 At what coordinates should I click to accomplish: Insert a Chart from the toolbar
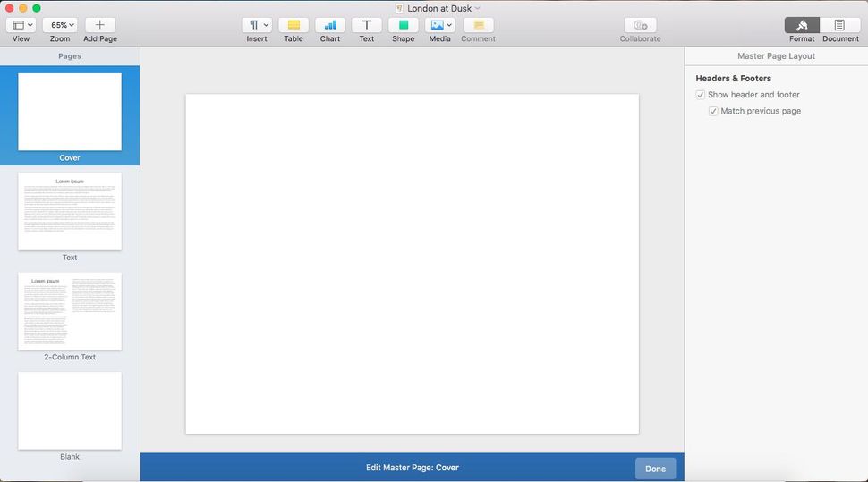tap(330, 25)
